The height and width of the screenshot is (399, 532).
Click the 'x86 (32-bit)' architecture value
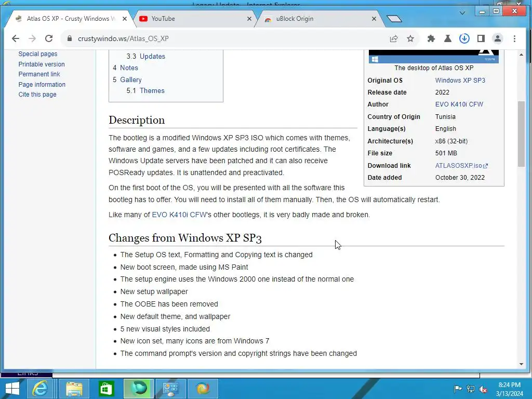(x=451, y=141)
